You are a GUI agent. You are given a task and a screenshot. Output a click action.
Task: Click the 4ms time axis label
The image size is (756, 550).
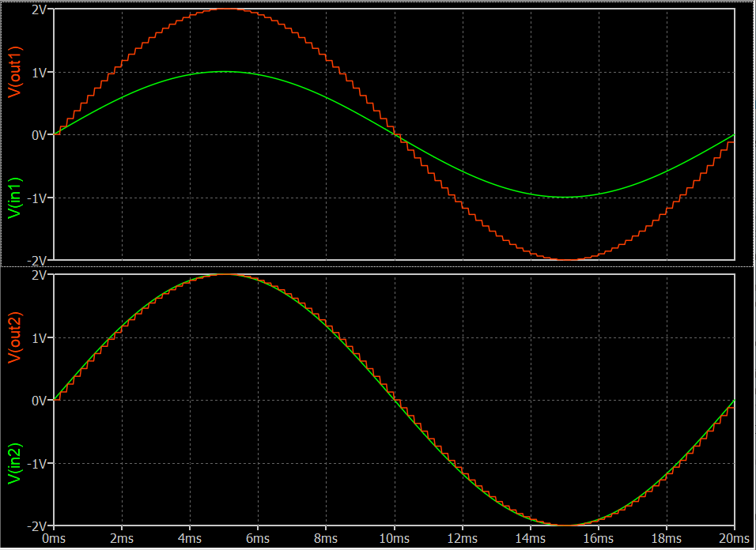point(190,538)
